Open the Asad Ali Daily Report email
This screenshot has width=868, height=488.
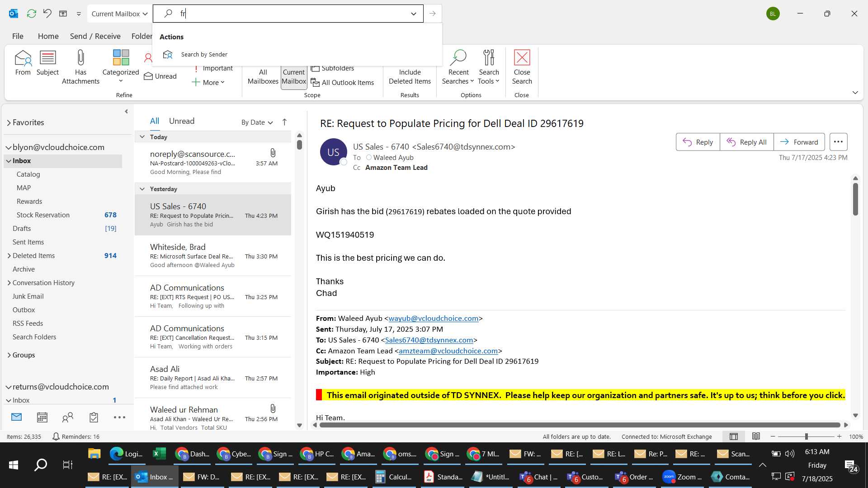click(x=213, y=377)
